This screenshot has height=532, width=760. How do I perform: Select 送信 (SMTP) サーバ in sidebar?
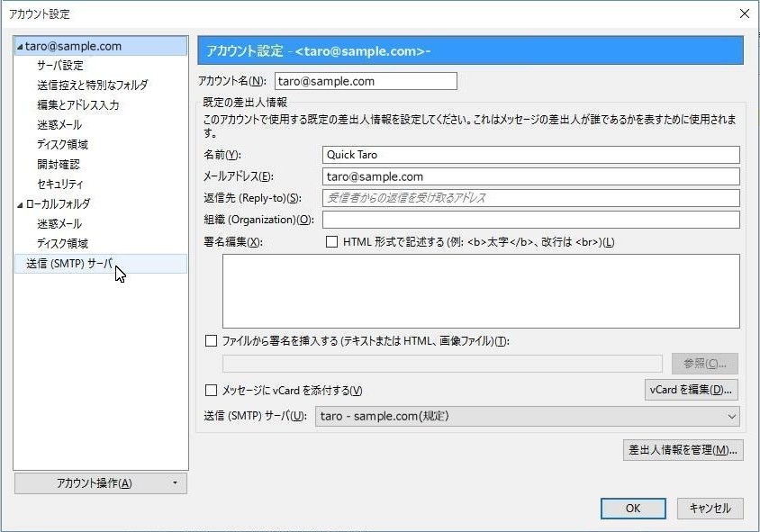click(x=69, y=264)
